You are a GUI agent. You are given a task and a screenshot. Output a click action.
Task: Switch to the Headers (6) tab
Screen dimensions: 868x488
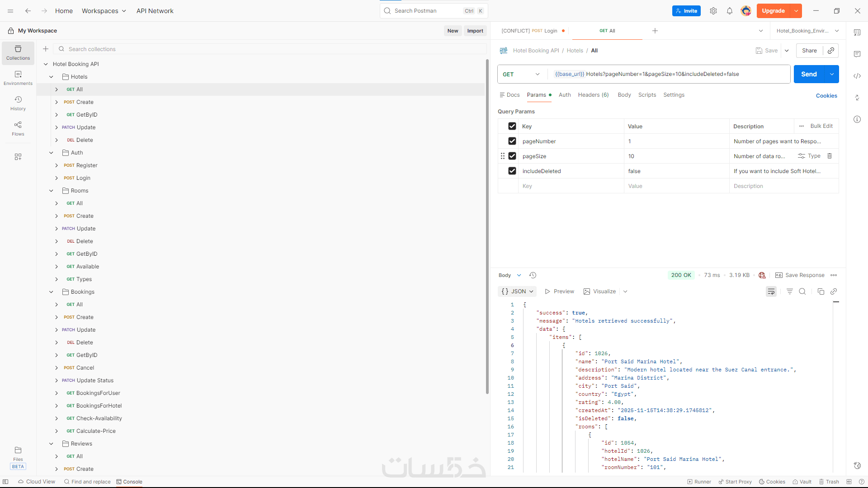tap(593, 95)
